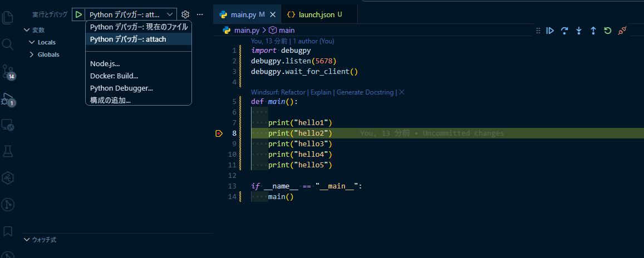Select Python デバッガー: attach configuration

pyautogui.click(x=139, y=39)
